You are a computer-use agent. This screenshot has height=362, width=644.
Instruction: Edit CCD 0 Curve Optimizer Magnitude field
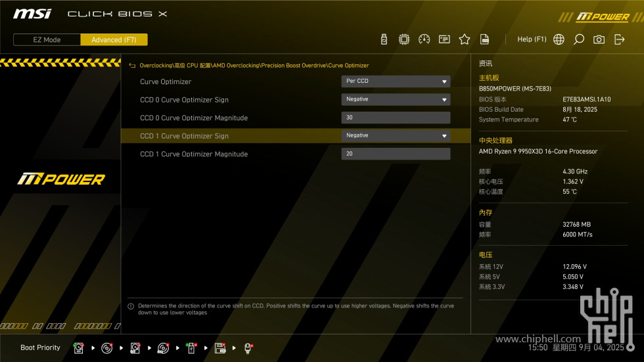coord(396,118)
